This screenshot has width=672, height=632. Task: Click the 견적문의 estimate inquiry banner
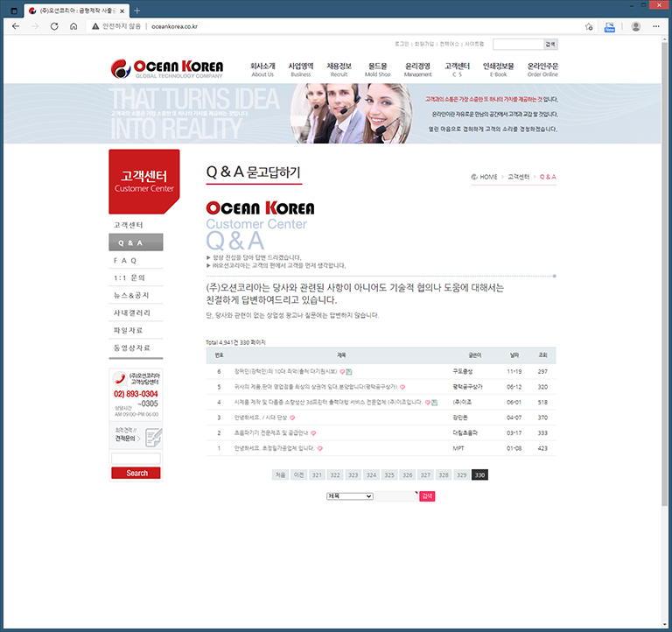(x=136, y=435)
